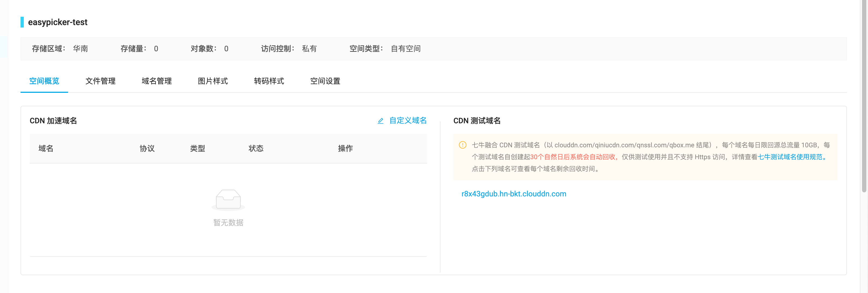Click the CDN 测试域名 heading
The image size is (868, 293).
click(477, 121)
